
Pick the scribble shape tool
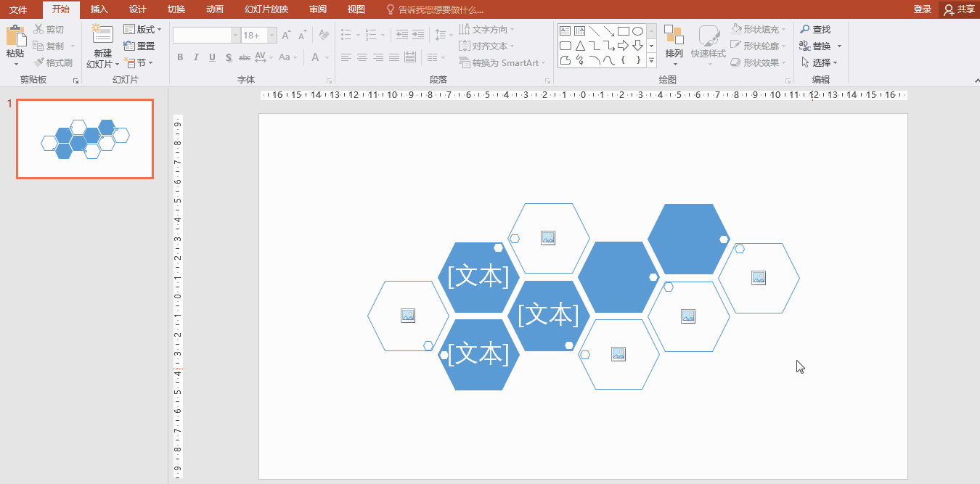(579, 60)
